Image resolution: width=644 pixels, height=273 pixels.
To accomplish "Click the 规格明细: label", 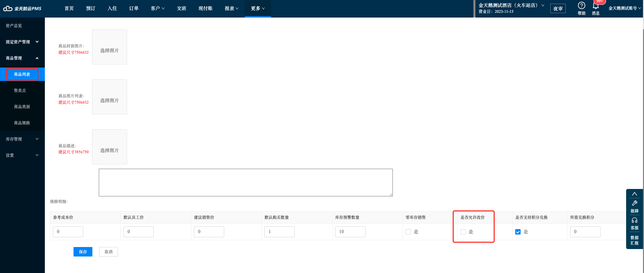I will pos(59,201).
